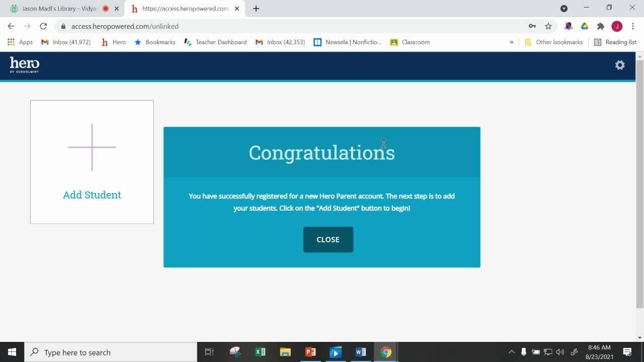Reload the page with refresh icon
Viewport: 644px width, 362px height.
point(43,26)
